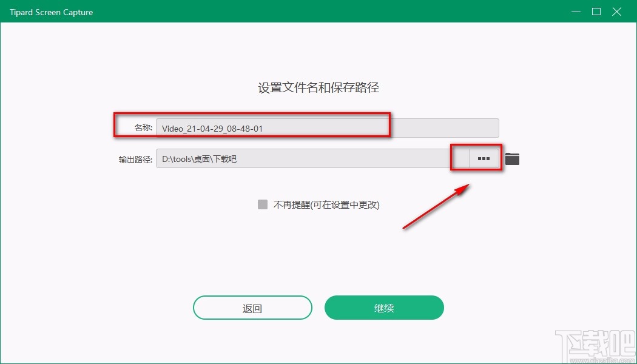Select the three-dot output directory picker
This screenshot has width=637, height=364.
click(483, 158)
